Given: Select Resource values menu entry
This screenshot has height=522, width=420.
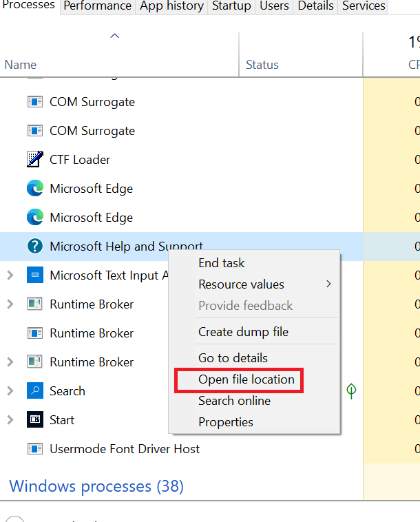Looking at the screenshot, I should coord(255,284).
